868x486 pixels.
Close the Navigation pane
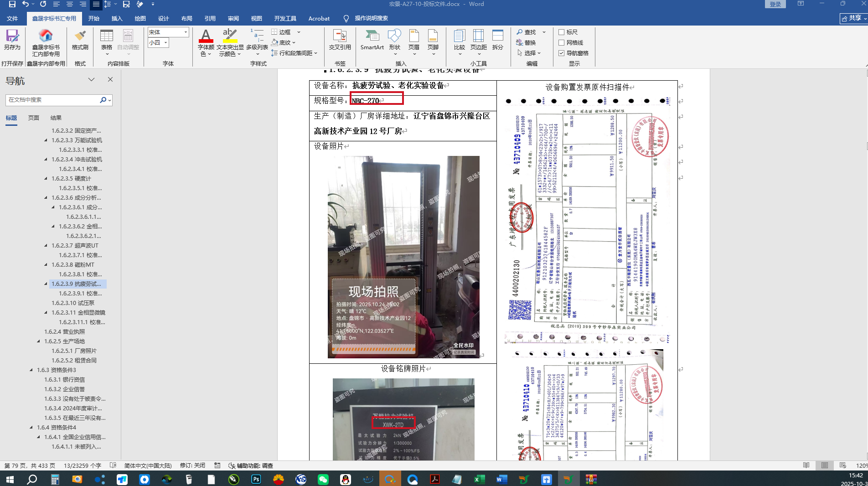tap(110, 79)
